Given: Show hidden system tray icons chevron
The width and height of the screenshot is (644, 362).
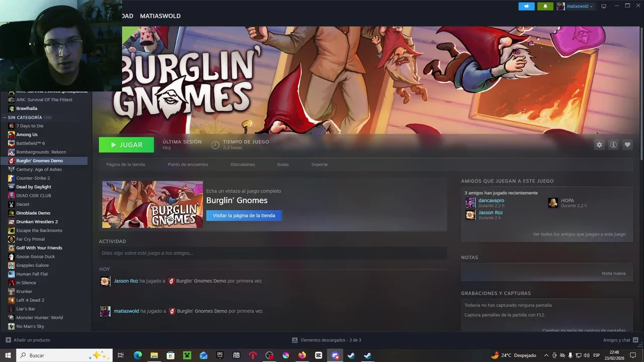Looking at the screenshot, I should [x=546, y=355].
